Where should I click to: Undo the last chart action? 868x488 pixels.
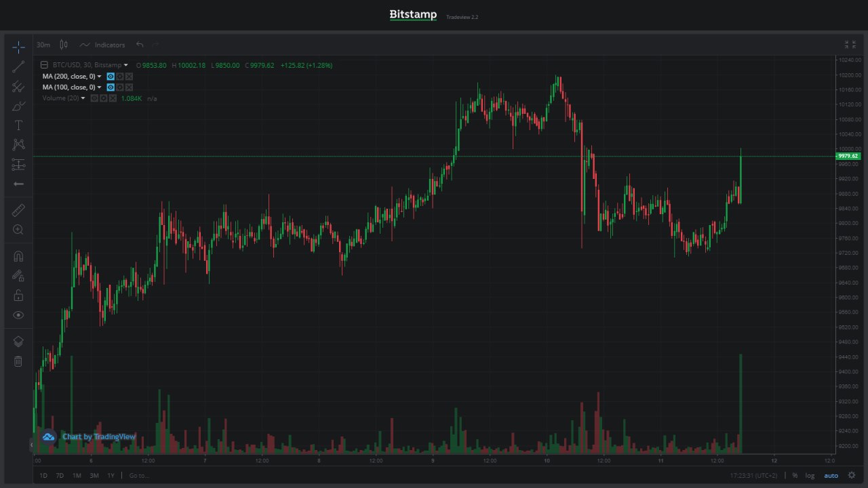point(140,45)
